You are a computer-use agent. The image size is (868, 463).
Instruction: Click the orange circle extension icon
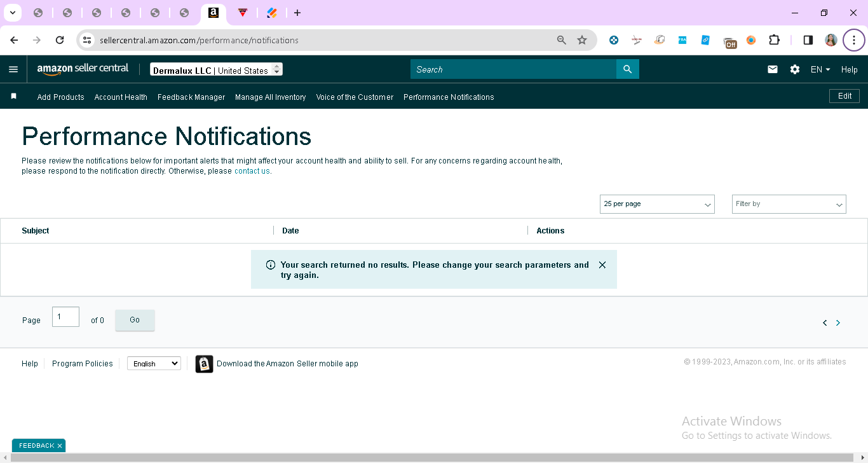751,40
